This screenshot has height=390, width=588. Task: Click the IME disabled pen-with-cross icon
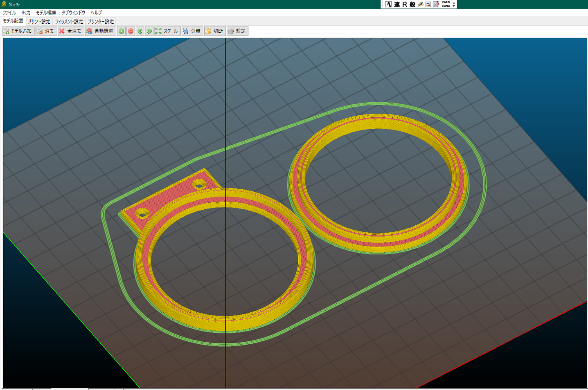click(436, 4)
